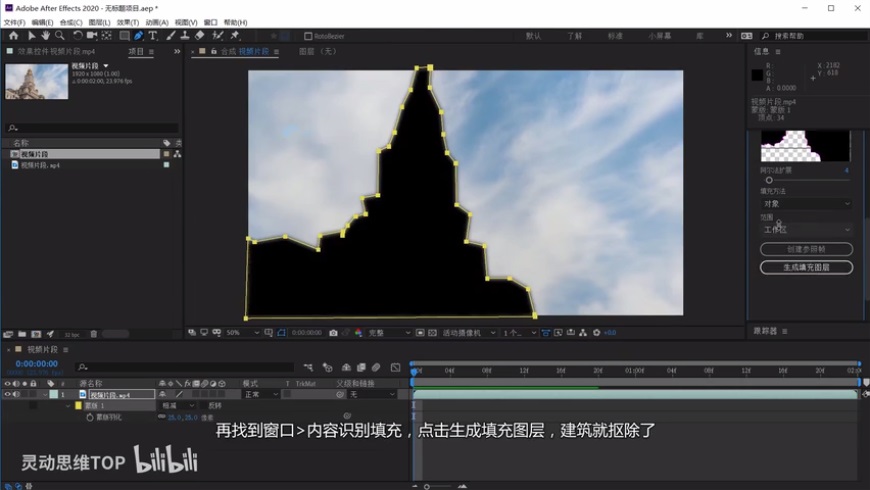Select the Rotation tool
Screen dimensions: 870x490
(x=78, y=36)
